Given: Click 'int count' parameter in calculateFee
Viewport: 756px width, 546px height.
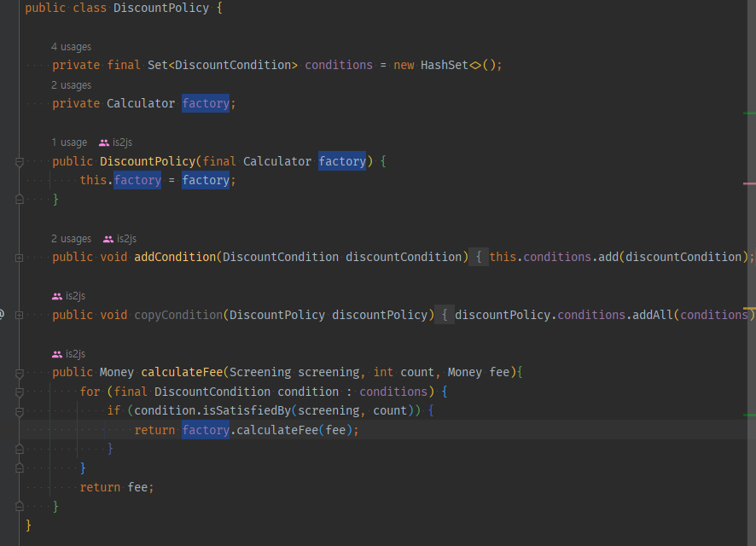Looking at the screenshot, I should (404, 373).
